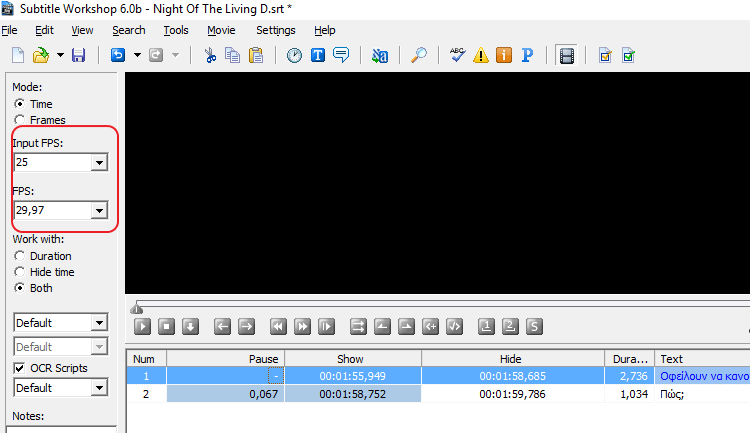Open the Tools menu
Viewport: 750px width, 433px height.
[176, 30]
